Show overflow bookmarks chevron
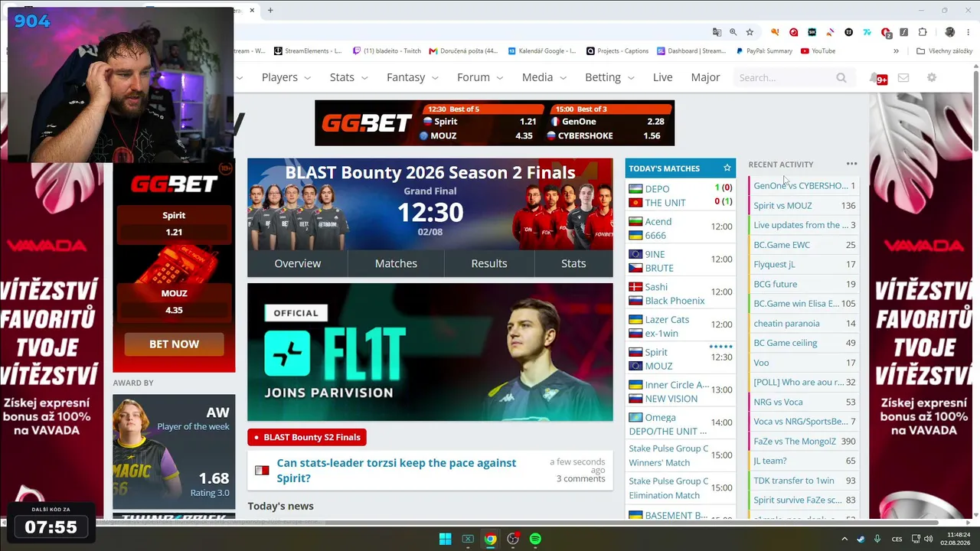The image size is (980, 551). [896, 51]
